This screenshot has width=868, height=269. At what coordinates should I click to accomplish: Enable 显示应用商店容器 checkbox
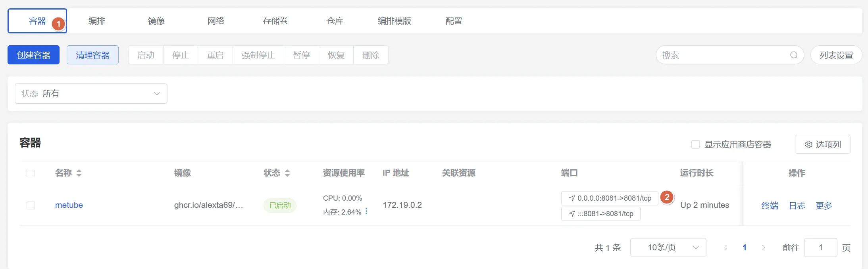[695, 145]
